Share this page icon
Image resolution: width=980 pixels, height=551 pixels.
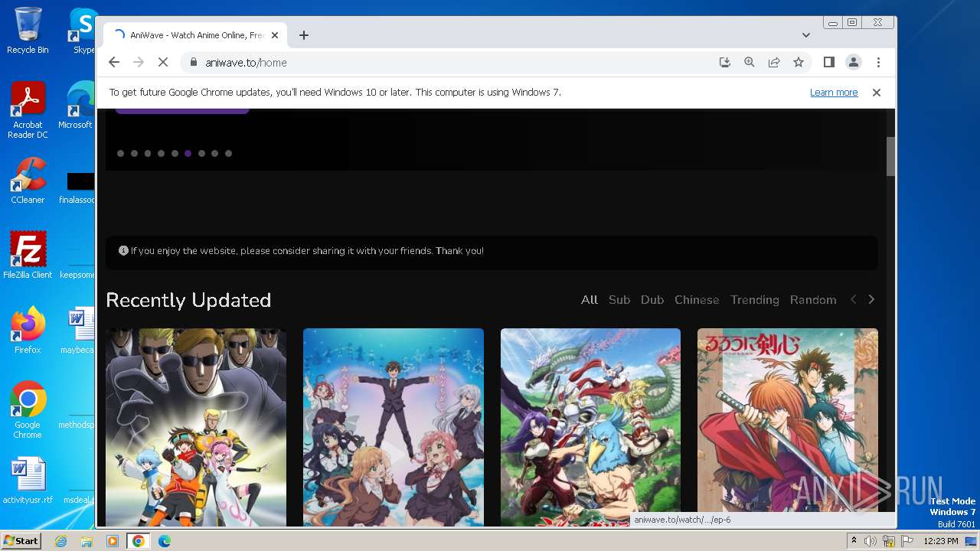point(774,63)
